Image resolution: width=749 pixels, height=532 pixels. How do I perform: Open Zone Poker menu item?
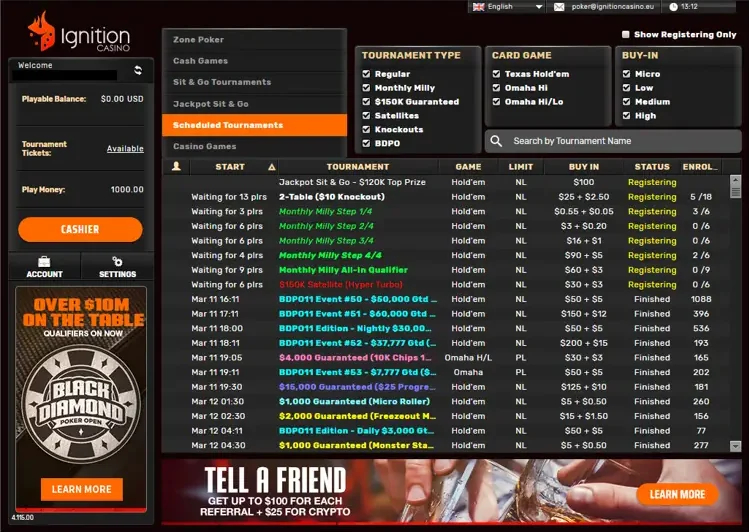[x=254, y=40]
